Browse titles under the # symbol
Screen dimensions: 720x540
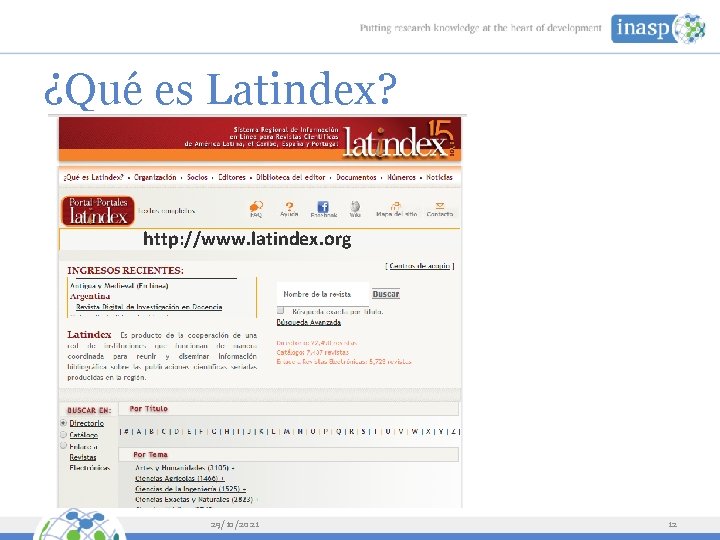pos(126,432)
